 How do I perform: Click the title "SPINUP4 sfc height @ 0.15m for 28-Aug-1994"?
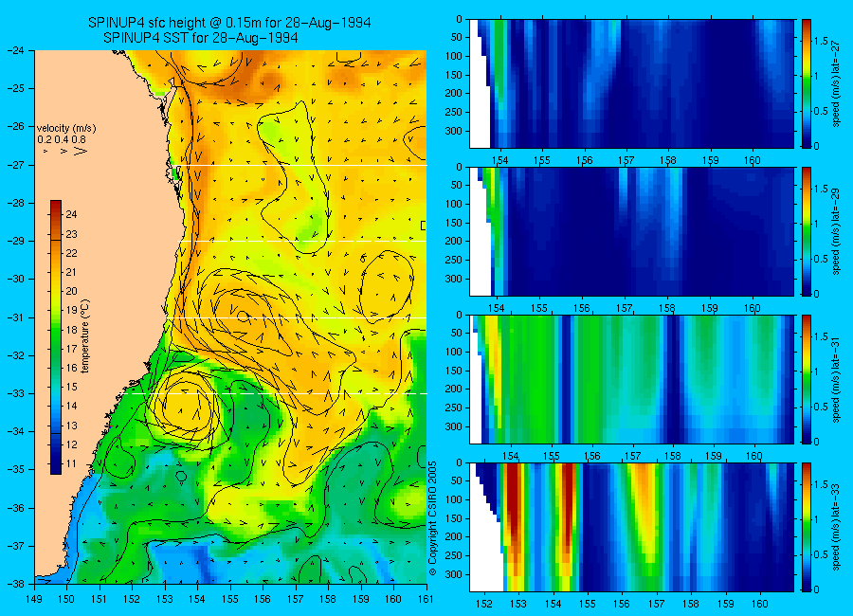pos(229,23)
